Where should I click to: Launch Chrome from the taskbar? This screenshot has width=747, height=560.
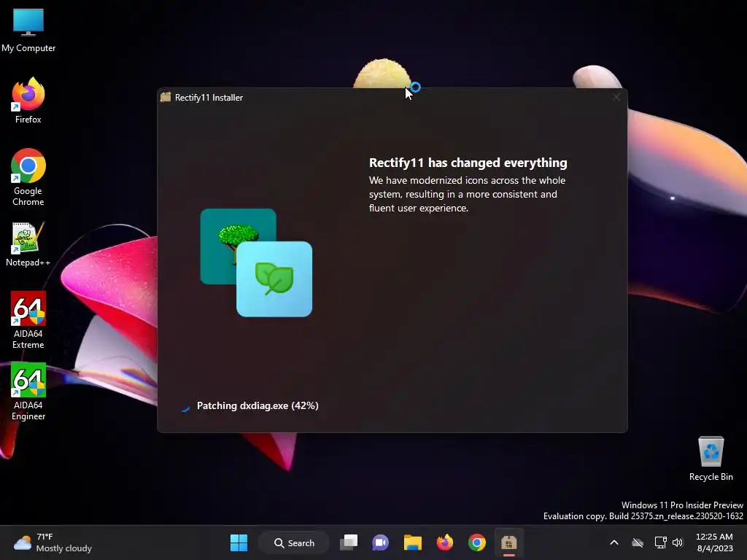point(477,542)
